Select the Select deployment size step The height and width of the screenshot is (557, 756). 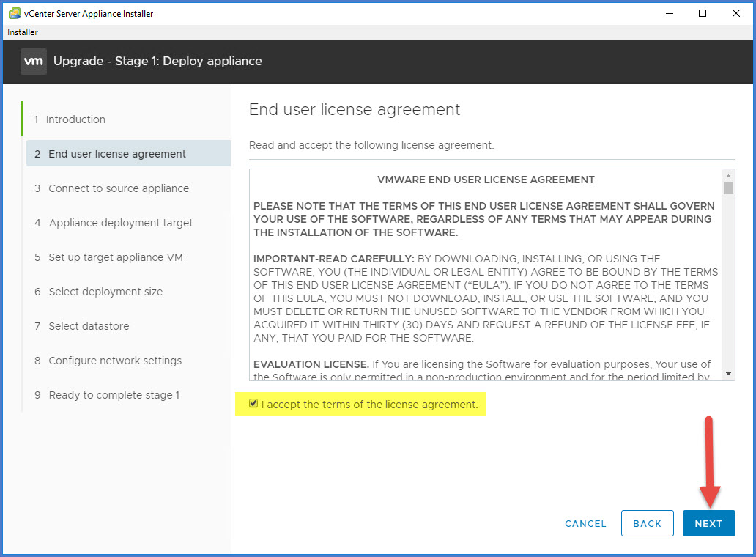(x=105, y=292)
